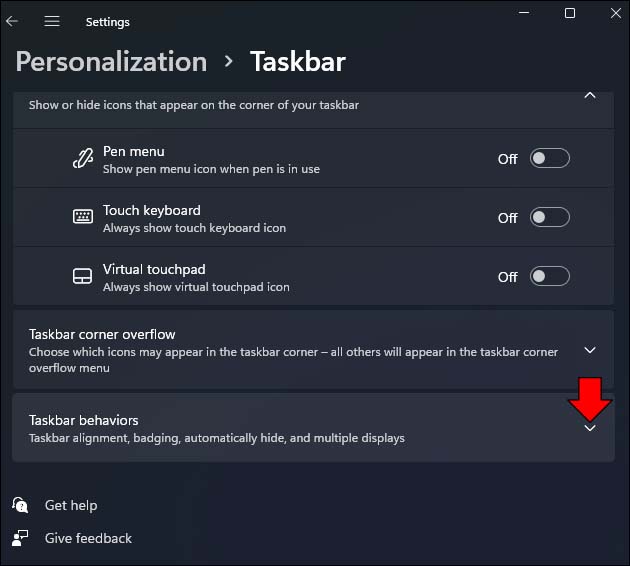
Task: Collapse the taskbar corner icons section
Action: pyautogui.click(x=589, y=96)
